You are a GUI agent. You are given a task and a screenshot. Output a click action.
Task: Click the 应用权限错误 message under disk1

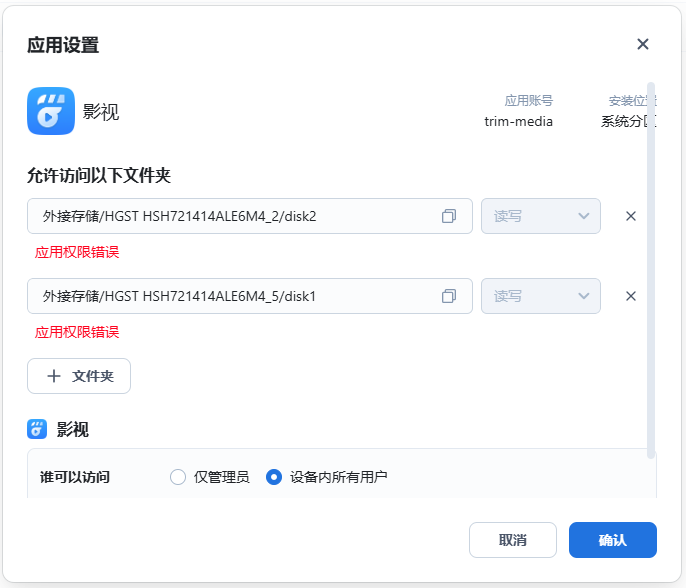pos(77,332)
